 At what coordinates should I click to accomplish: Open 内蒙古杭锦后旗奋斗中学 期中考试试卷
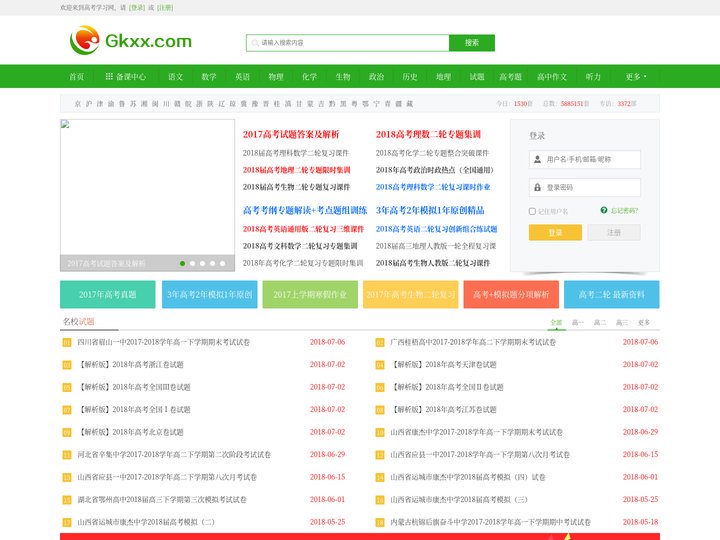point(490,522)
